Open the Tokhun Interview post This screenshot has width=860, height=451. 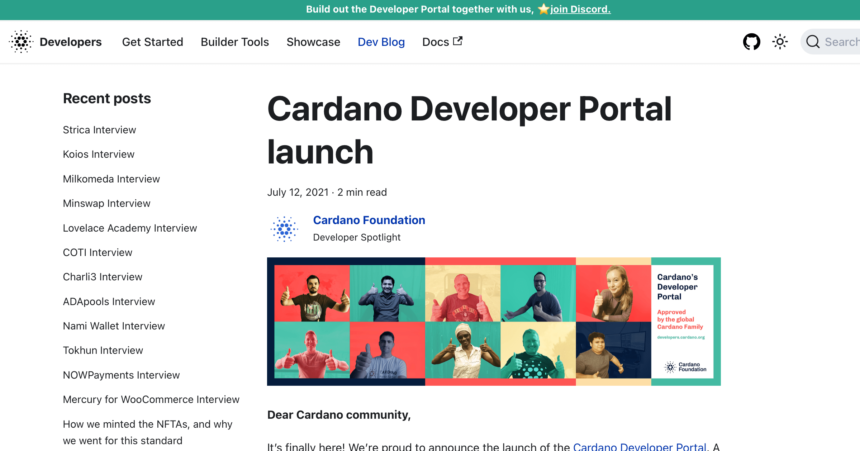tap(103, 351)
